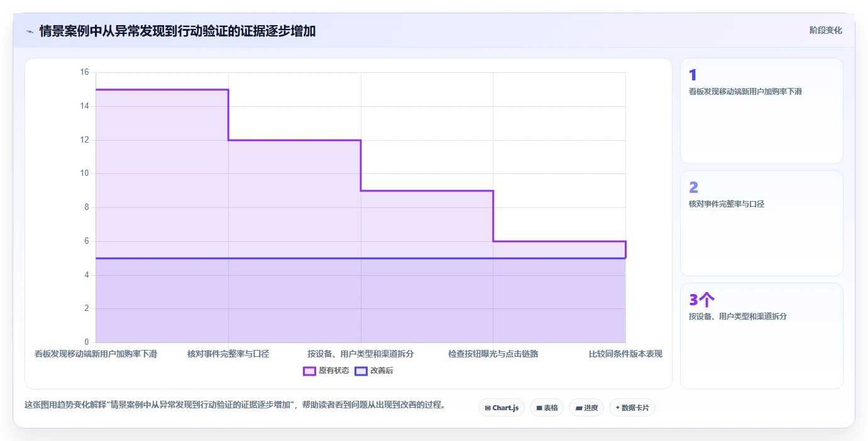Click y-axis value 6
Viewport: 868px width, 441px height.
(87, 241)
